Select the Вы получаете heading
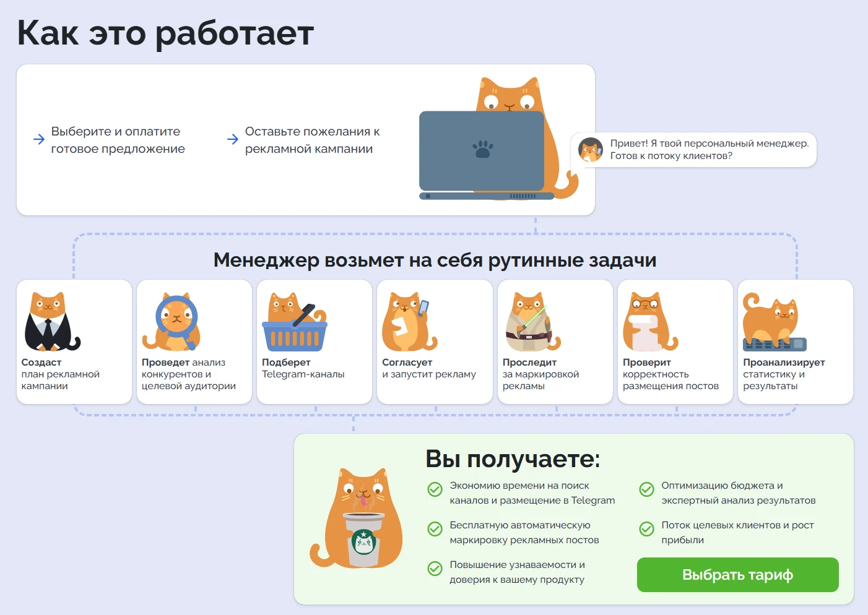 click(512, 459)
